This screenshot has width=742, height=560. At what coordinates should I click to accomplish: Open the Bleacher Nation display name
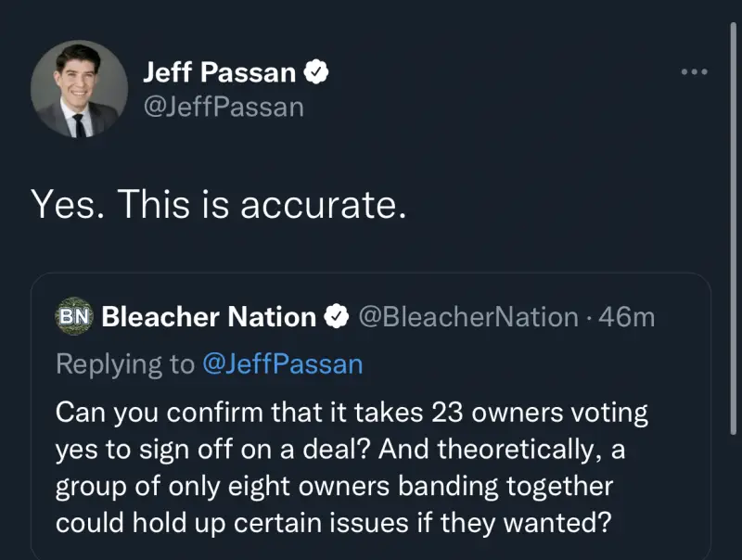[209, 317]
